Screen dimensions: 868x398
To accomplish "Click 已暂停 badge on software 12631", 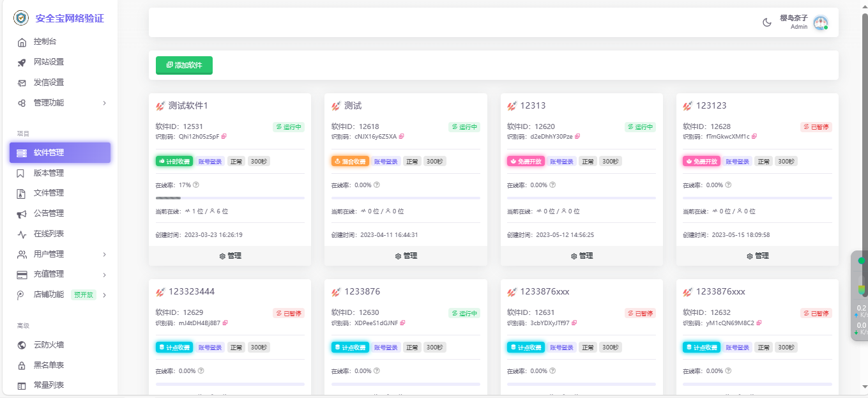I will coord(641,313).
